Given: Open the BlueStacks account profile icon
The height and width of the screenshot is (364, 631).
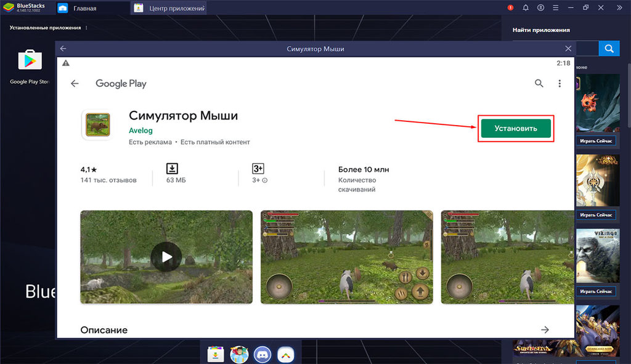Looking at the screenshot, I should pos(540,7).
